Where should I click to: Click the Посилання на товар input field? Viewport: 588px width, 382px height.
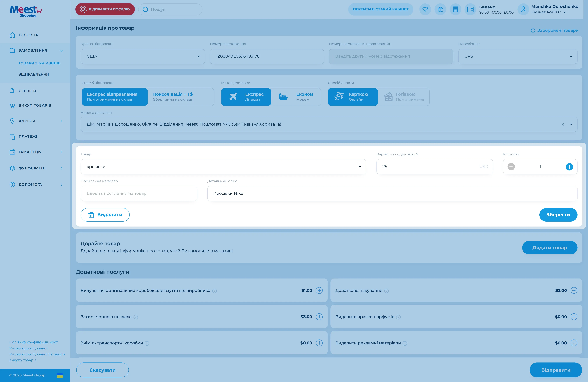pyautogui.click(x=139, y=193)
